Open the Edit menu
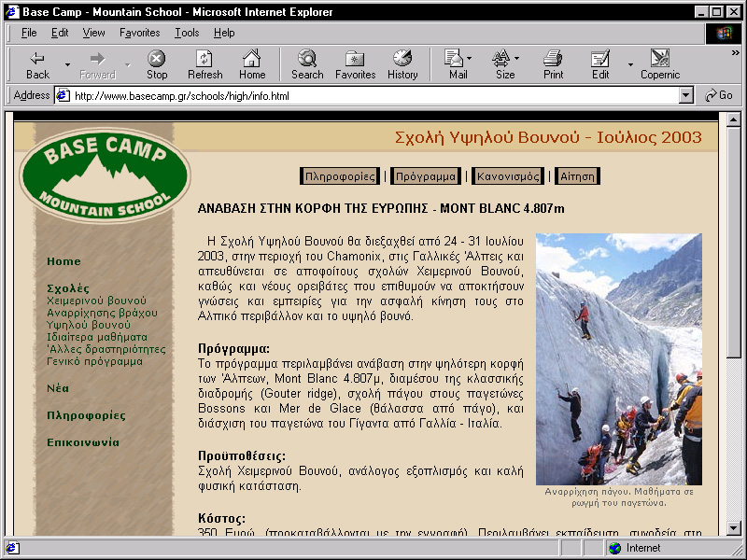Image resolution: width=747 pixels, height=560 pixels. 60,33
